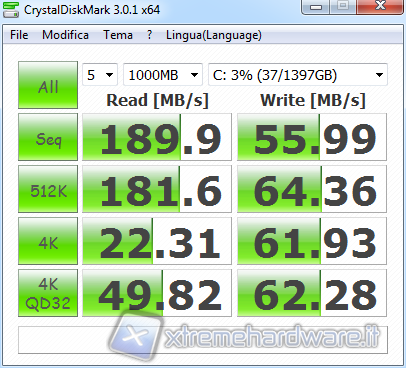The width and height of the screenshot is (406, 368).
Task: Open the Modifica menu
Action: tap(65, 35)
